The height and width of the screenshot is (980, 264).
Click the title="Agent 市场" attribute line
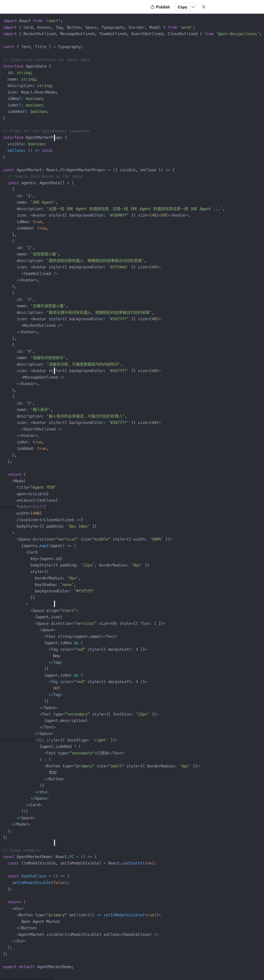(x=36, y=487)
